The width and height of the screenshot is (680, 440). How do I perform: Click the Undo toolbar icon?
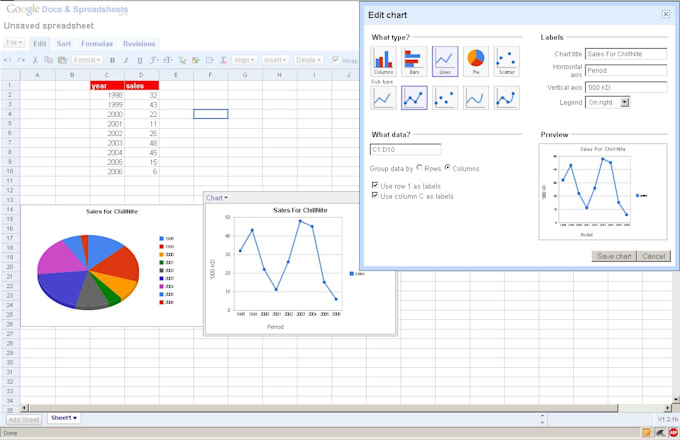[7, 60]
